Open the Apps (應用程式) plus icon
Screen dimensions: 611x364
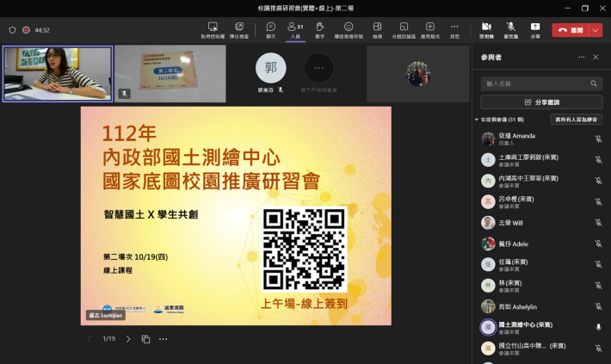tap(429, 27)
